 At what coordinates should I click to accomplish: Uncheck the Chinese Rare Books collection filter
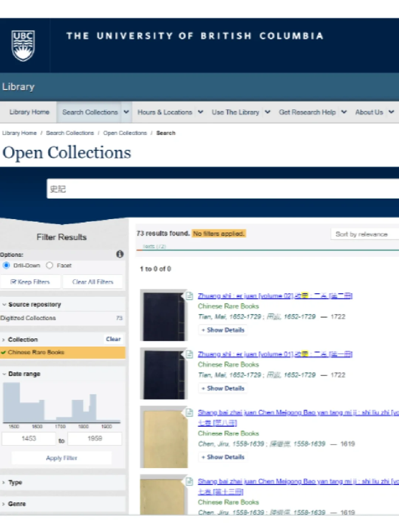(63, 352)
